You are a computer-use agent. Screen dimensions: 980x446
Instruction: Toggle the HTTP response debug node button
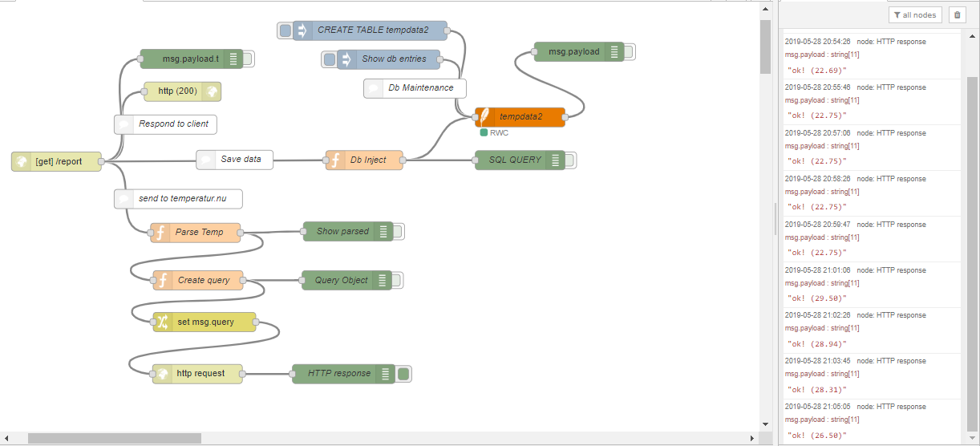[x=404, y=373]
